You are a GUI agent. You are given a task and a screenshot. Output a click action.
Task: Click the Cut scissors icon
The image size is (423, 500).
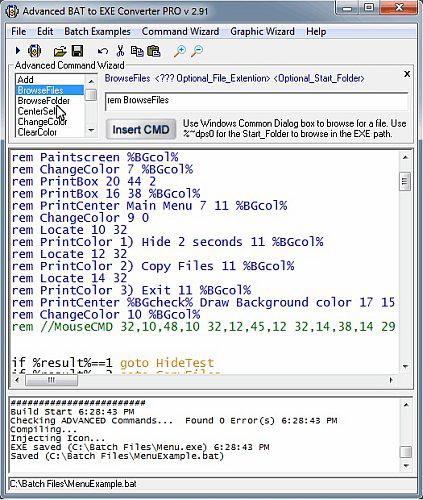pos(120,51)
